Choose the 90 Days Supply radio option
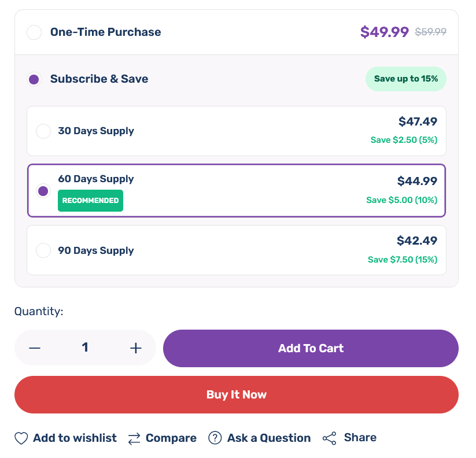Image resolution: width=476 pixels, height=458 pixels. tap(43, 250)
